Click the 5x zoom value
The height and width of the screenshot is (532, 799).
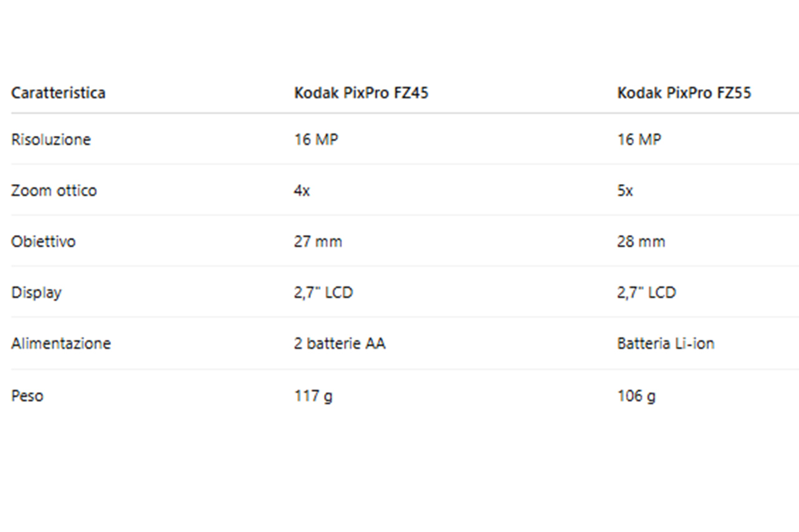pyautogui.click(x=625, y=191)
